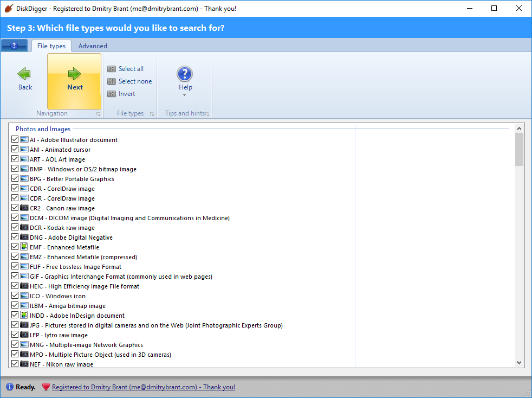Toggle the GIF Graphics Interchange Format checkbox
This screenshot has height=398, width=532.
point(15,277)
